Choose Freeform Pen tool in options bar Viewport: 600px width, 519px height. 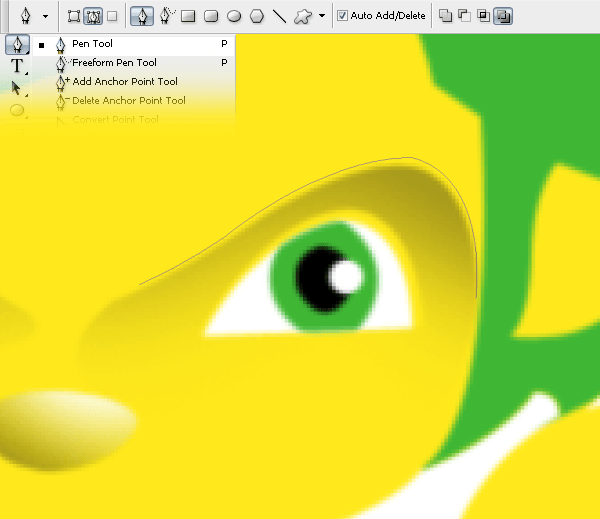(166, 16)
